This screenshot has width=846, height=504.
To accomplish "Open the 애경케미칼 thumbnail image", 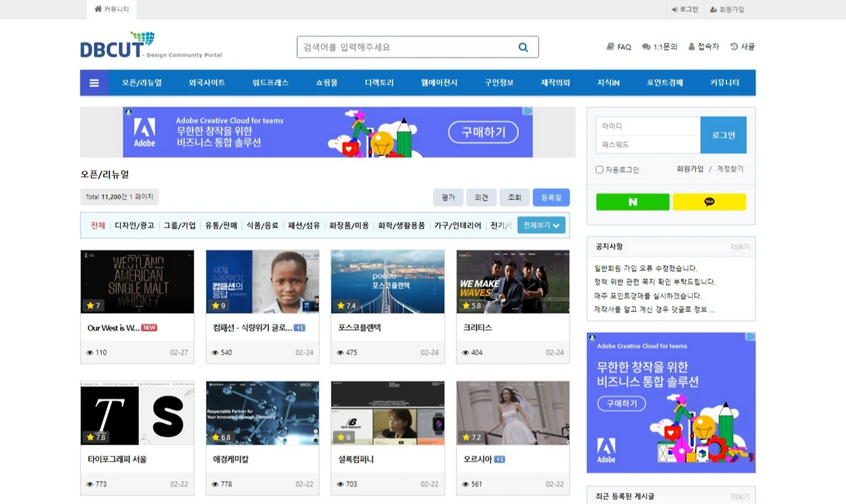I will point(262,413).
